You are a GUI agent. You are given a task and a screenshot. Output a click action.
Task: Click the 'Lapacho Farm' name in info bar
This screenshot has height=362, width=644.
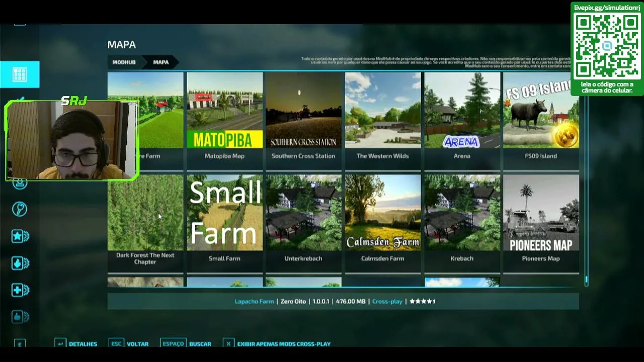pos(254,302)
